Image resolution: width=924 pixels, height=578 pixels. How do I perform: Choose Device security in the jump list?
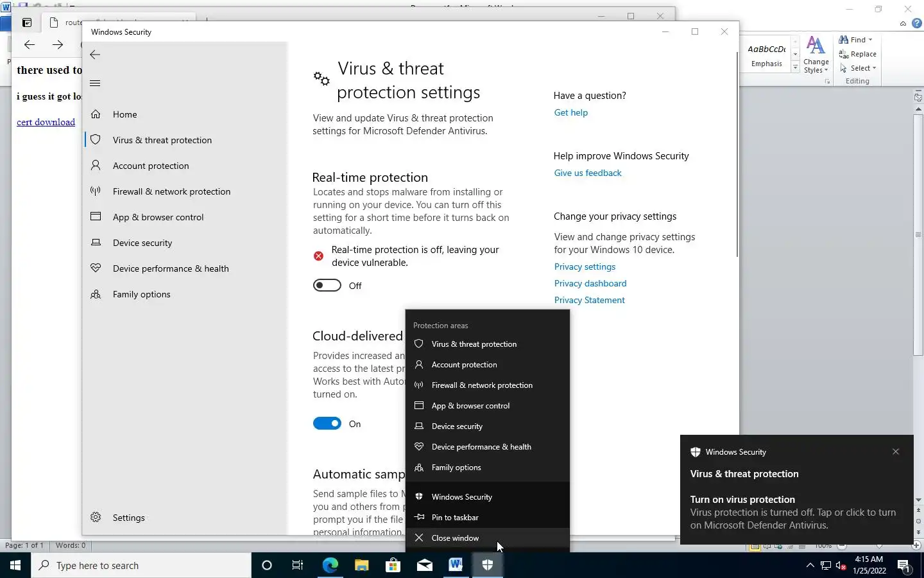pos(488,426)
